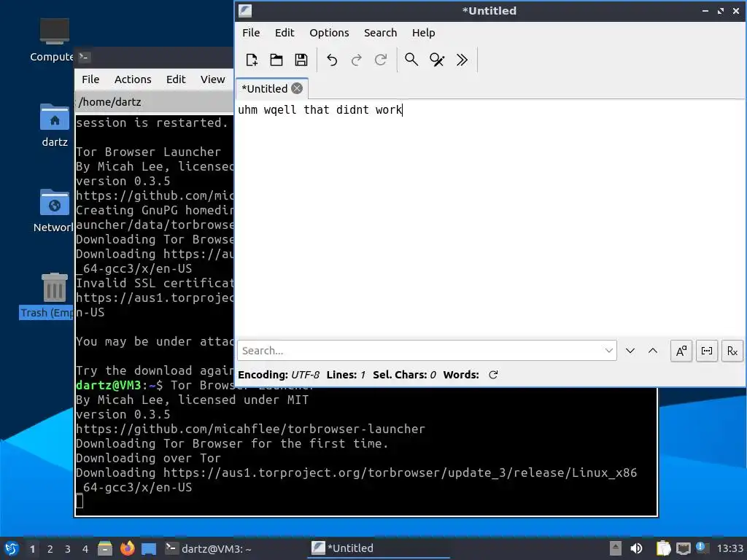Click the Encoding: UTF-8 status entry

click(278, 376)
